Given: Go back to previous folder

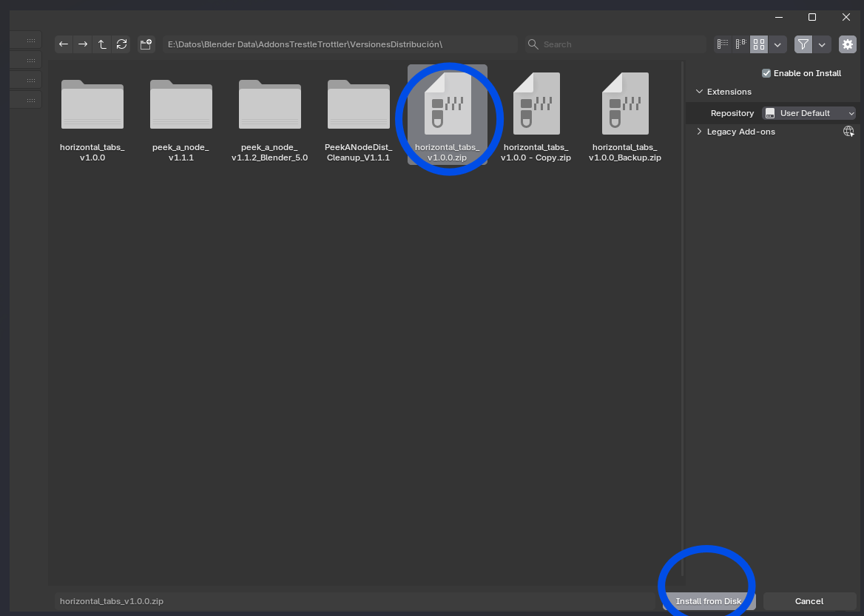Looking at the screenshot, I should click(64, 44).
